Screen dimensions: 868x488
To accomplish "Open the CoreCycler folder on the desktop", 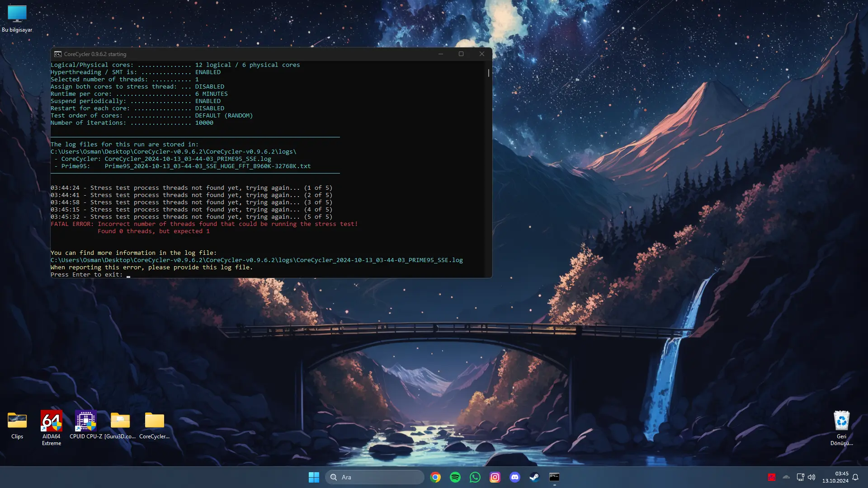I will (x=155, y=425).
